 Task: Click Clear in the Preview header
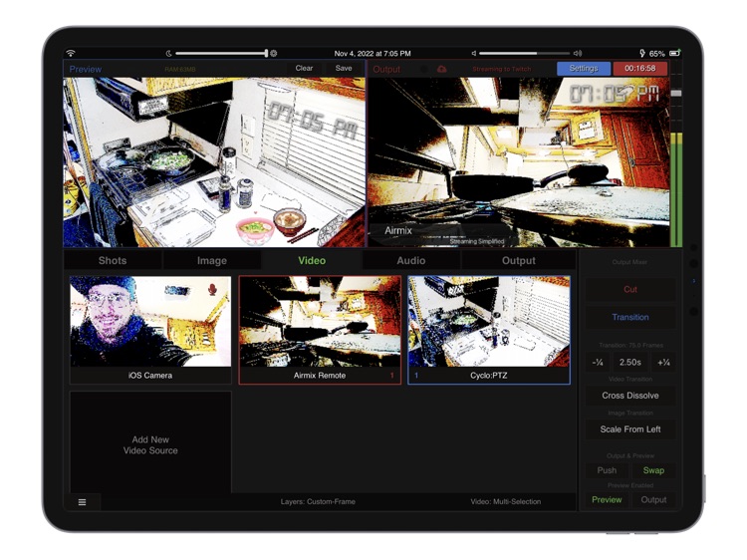(x=304, y=68)
